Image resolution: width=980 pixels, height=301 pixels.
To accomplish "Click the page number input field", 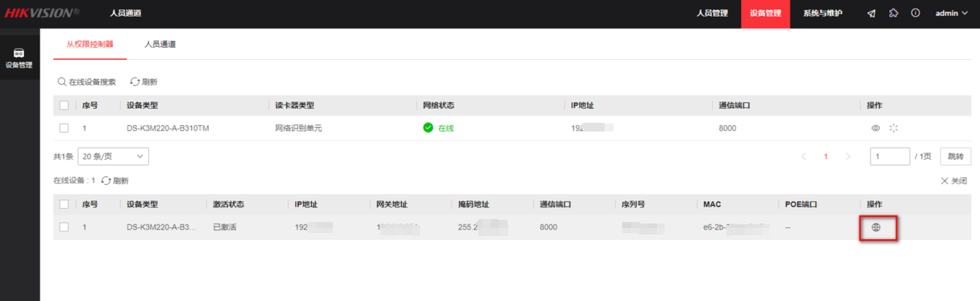I will coord(889,156).
